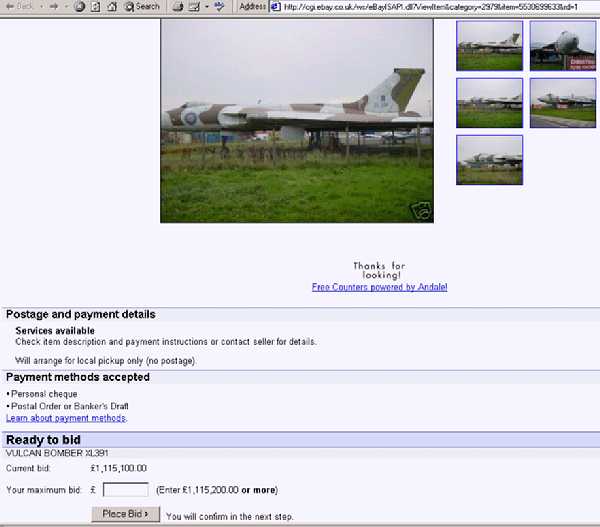Expand the Forward history dropdown arrow
The height and width of the screenshot is (527, 600).
point(64,6)
